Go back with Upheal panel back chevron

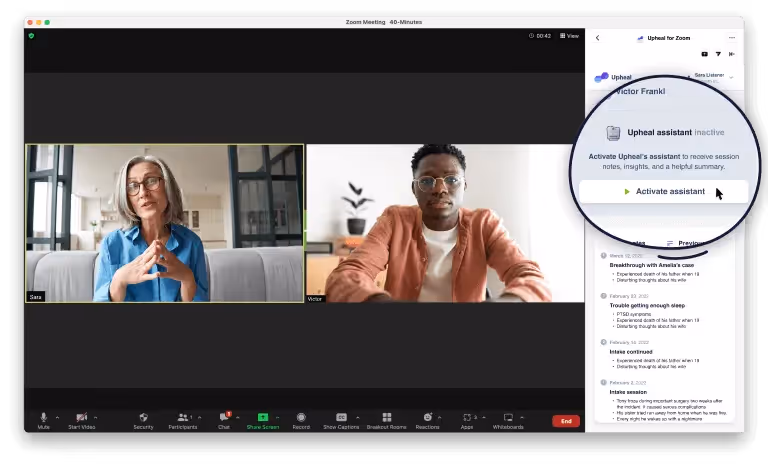598,38
